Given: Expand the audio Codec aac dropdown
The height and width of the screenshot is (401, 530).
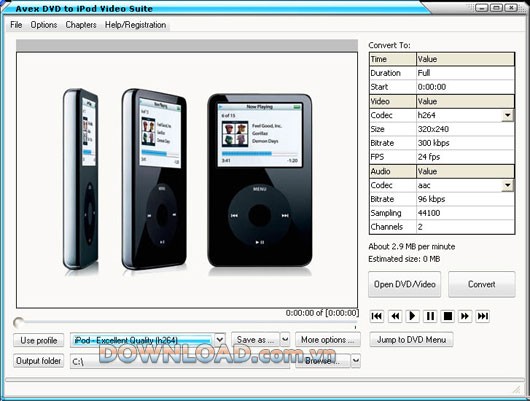Looking at the screenshot, I should click(507, 185).
